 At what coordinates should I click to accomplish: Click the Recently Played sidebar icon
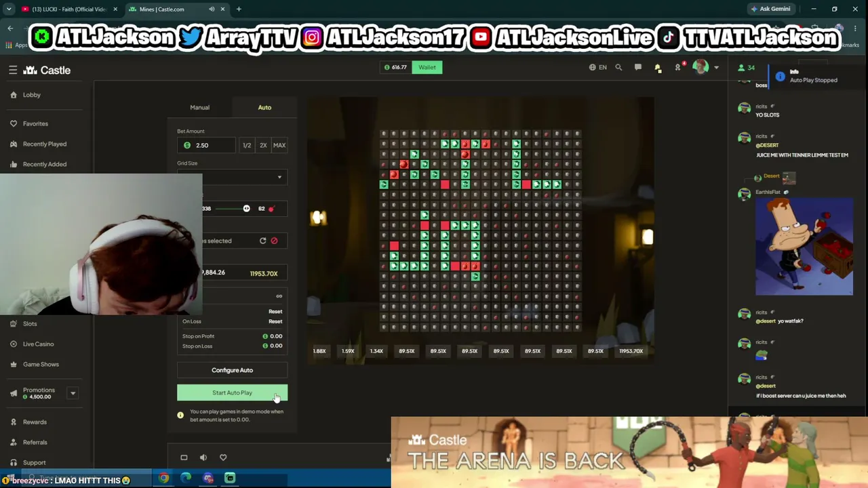14,144
